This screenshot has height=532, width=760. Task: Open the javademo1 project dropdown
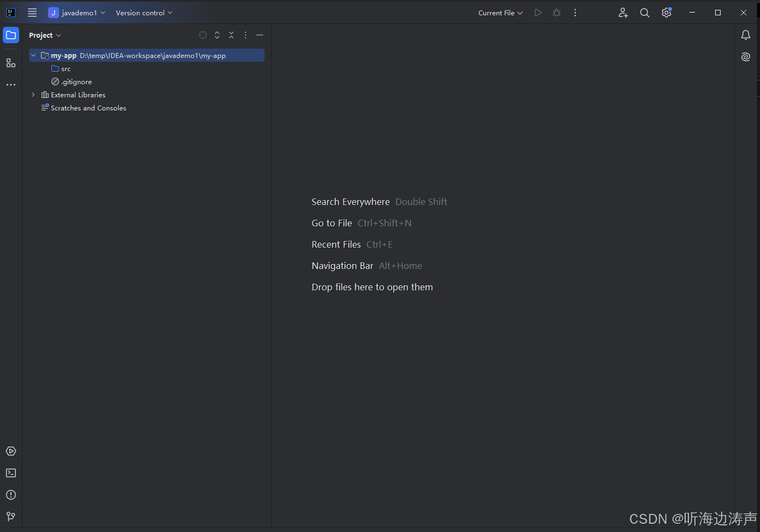[77, 13]
